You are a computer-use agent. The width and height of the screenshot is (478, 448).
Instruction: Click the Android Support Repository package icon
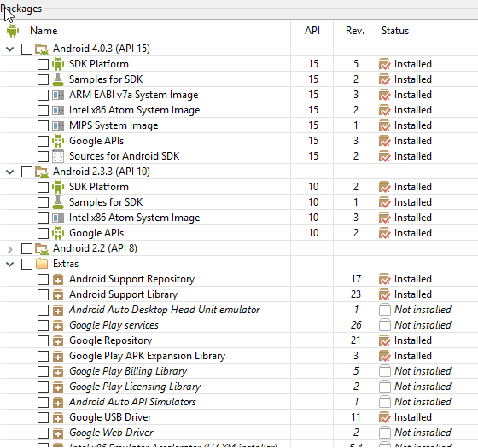coord(58,280)
